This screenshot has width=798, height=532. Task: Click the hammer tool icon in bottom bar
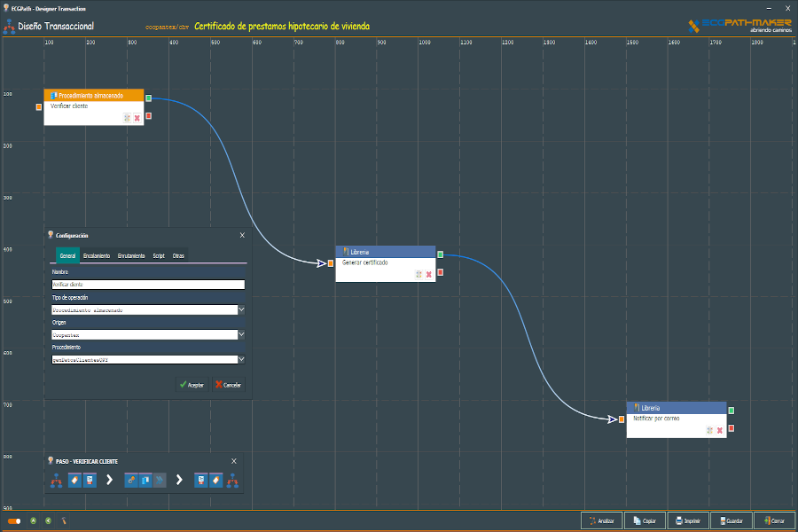coord(64,521)
